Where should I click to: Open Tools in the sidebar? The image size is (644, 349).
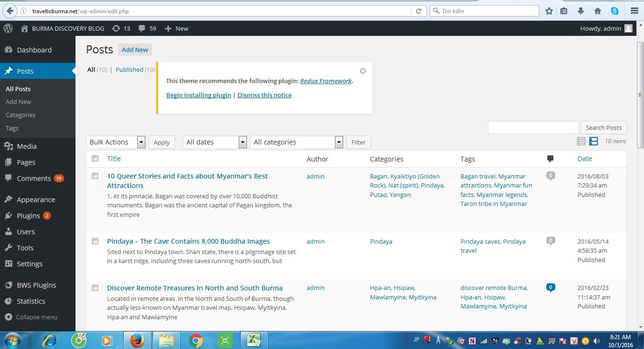coord(25,248)
